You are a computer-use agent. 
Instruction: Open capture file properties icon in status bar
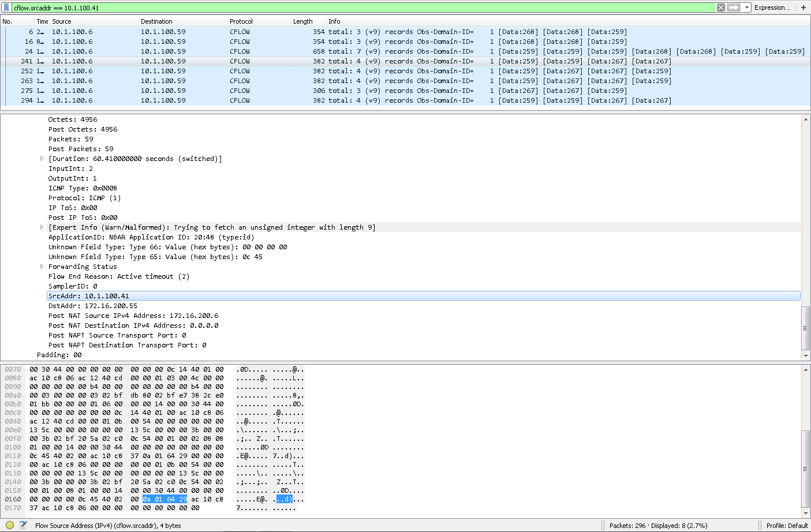23,525
